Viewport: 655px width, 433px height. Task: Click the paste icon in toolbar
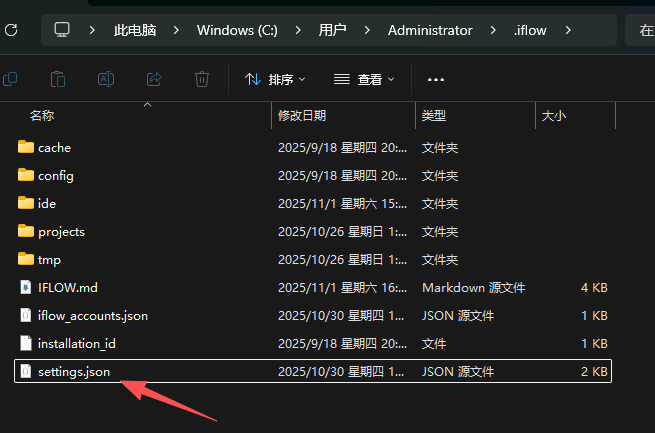(58, 78)
